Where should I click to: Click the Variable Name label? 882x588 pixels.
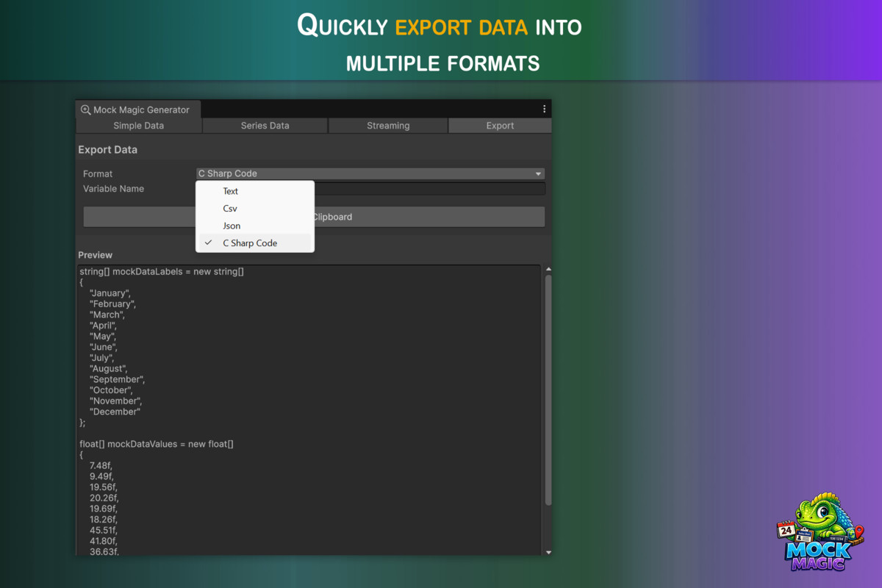(113, 189)
